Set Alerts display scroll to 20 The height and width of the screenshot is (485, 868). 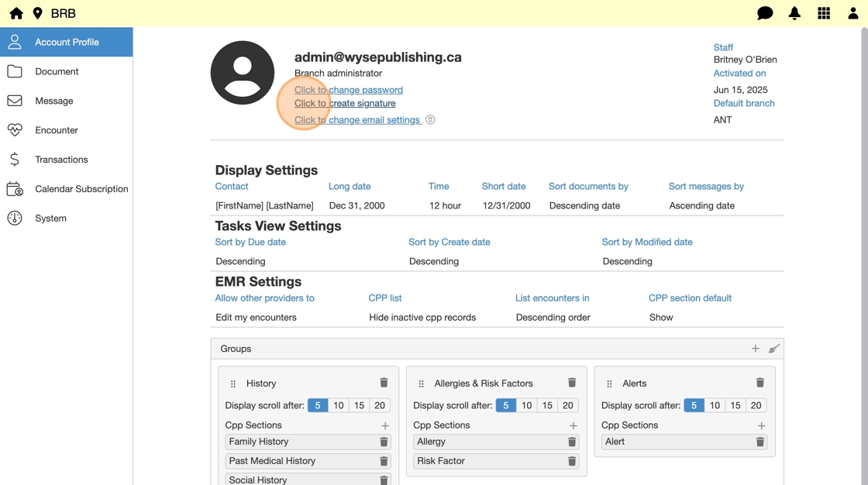[756, 405]
